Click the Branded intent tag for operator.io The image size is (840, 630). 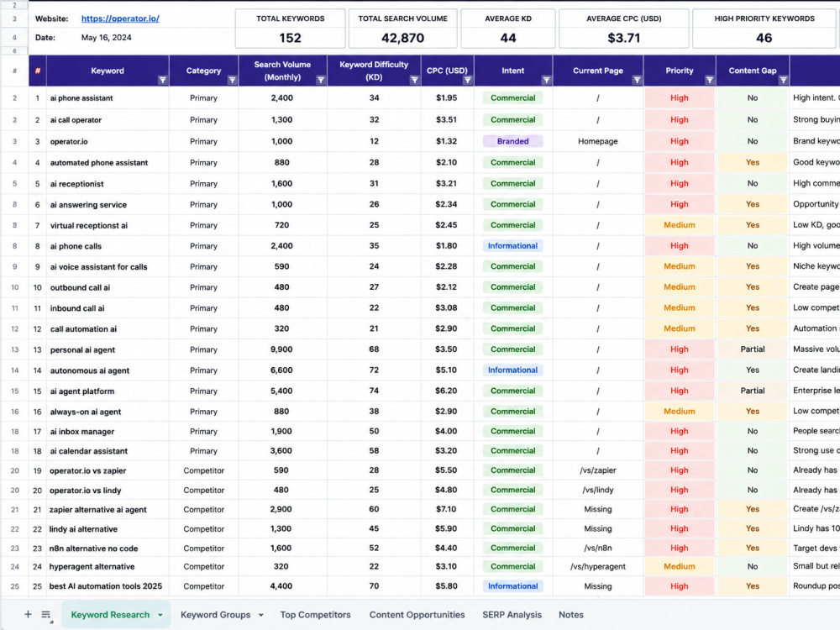click(x=512, y=141)
